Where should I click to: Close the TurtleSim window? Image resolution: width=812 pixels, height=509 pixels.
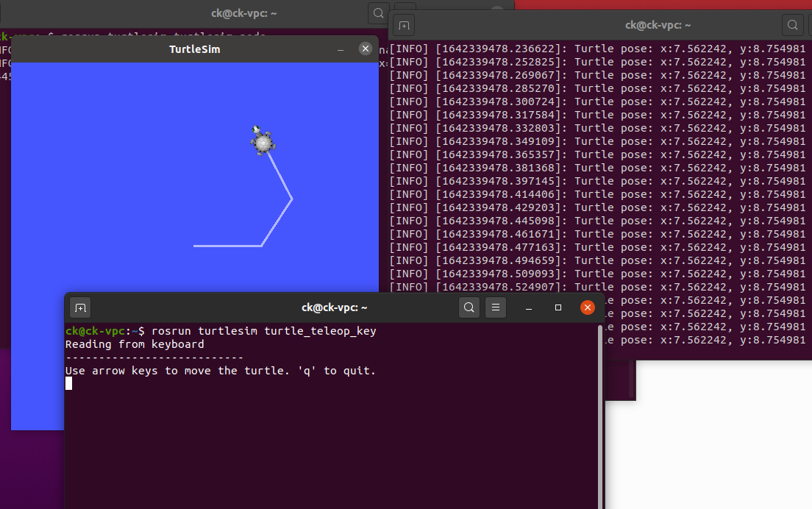click(366, 49)
